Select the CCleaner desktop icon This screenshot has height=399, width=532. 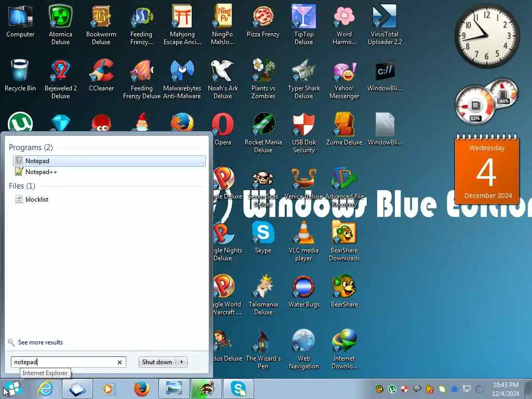coord(101,75)
